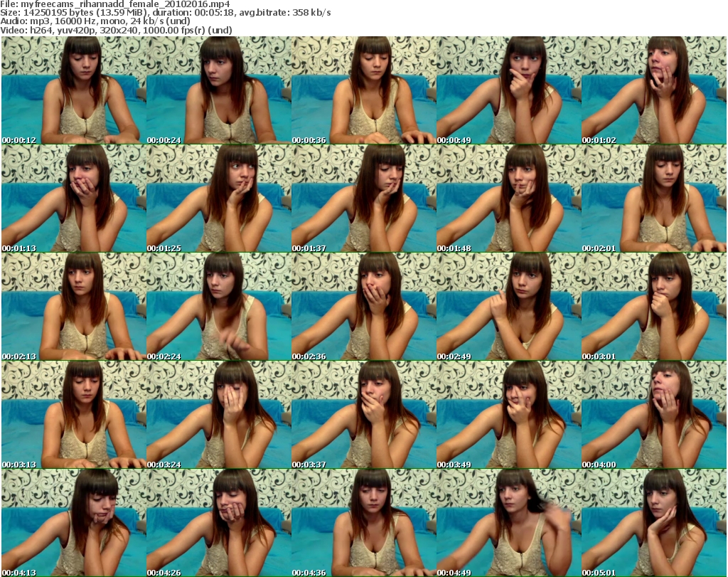Pick the preview frame at 00:03:01
This screenshot has width=728, height=577.
(654, 307)
